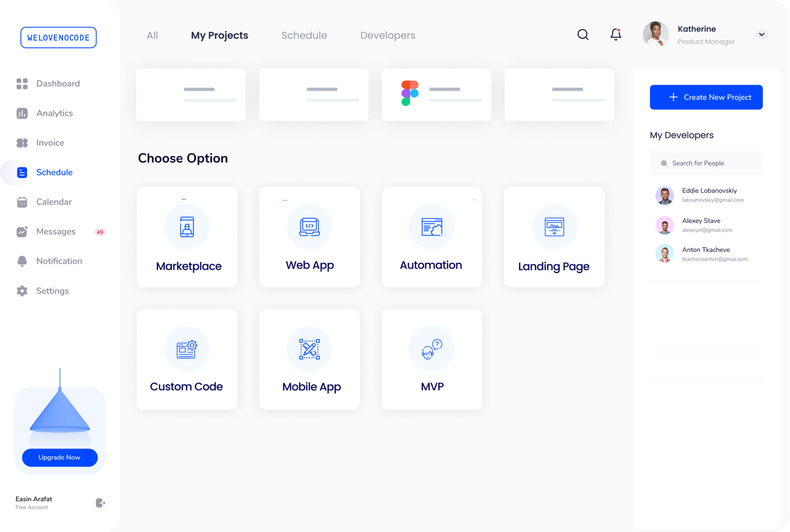Open Messages showing 49 unread
This screenshot has width=790, height=532.
coord(55,231)
